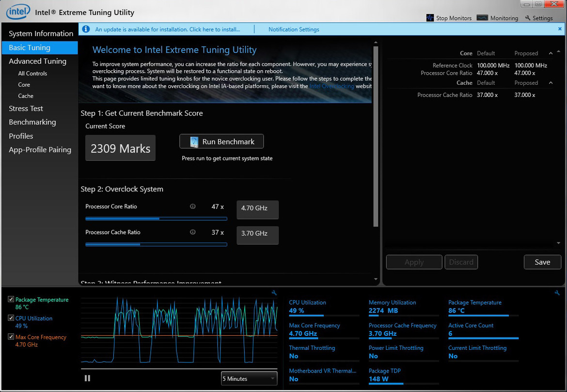Click scroll up arrow of main tuning pane

coord(376,42)
